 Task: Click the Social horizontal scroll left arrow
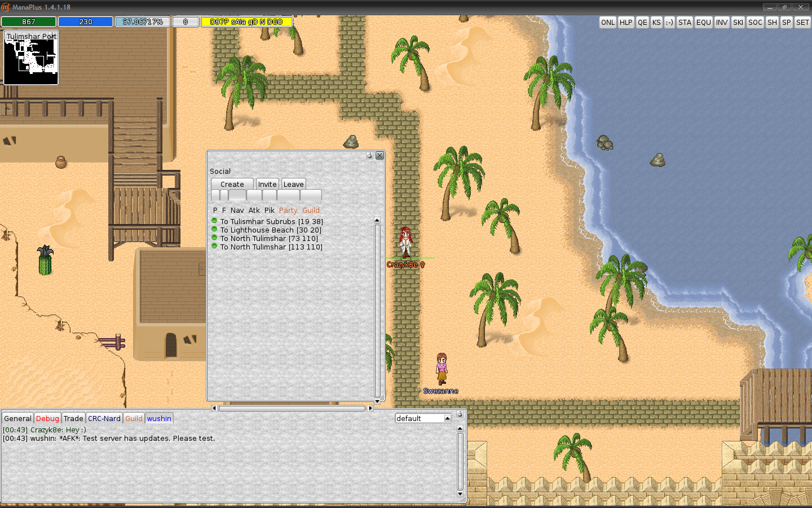tap(214, 408)
